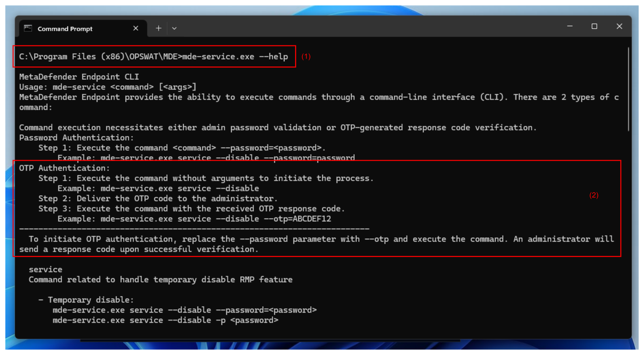Click the example with --otp=ABCDEF12

click(x=194, y=219)
